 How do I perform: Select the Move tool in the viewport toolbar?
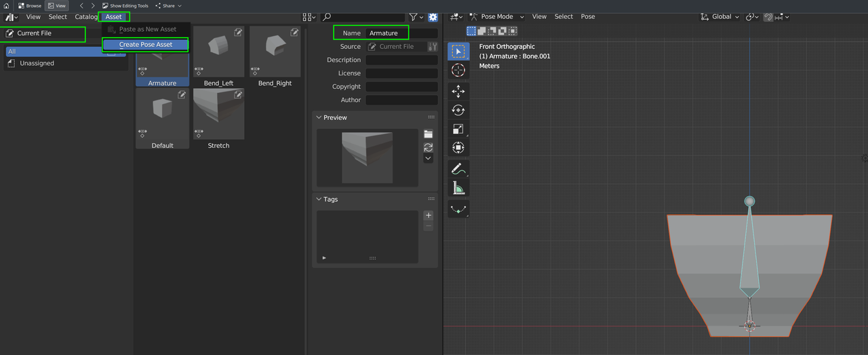coord(458,91)
